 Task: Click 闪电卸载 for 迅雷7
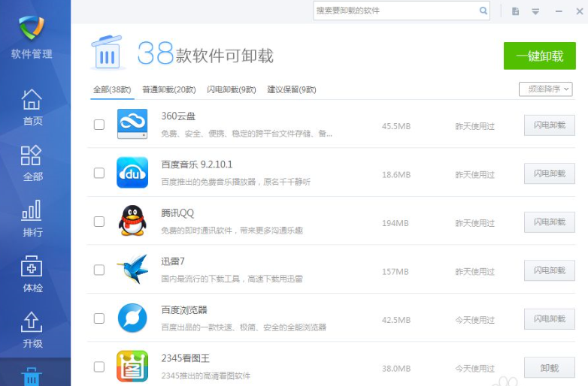[550, 270]
